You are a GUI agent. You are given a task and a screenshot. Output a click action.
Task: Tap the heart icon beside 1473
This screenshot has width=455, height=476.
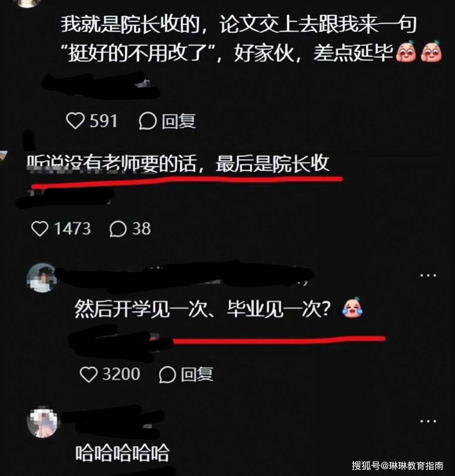tap(40, 229)
